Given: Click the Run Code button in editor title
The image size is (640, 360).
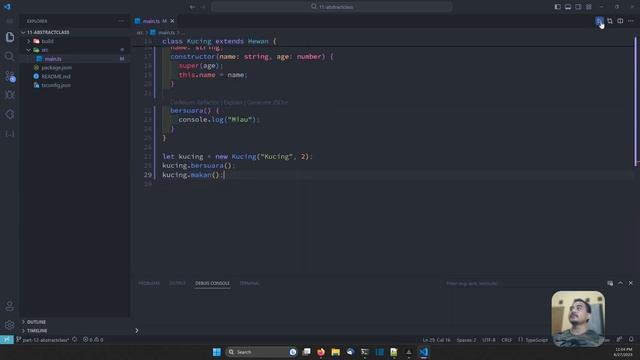Looking at the screenshot, I should [x=599, y=21].
